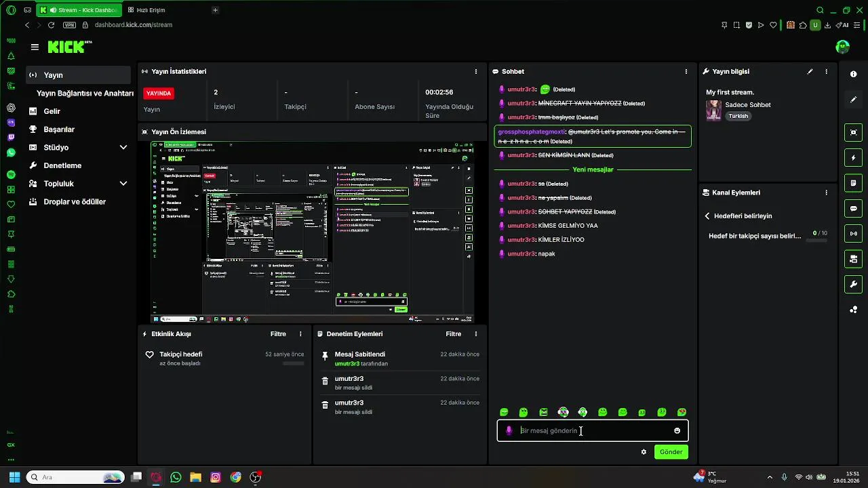Click the Kick logo
This screenshot has height=488, width=868.
coord(70,47)
